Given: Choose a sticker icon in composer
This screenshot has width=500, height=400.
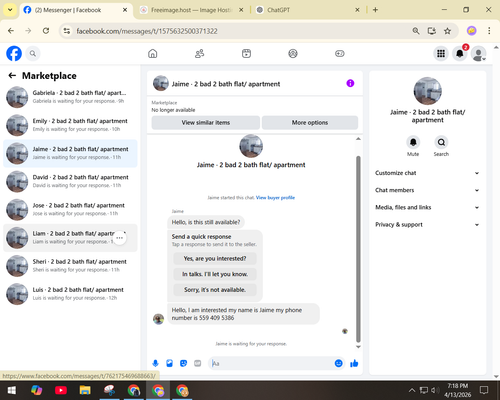Looking at the screenshot, I should point(183,363).
